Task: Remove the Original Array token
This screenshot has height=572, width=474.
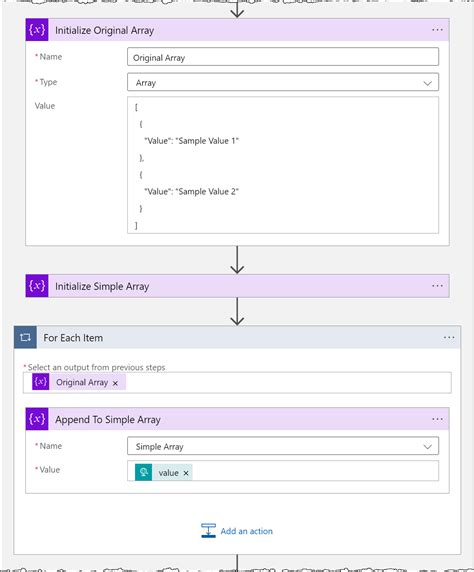Action: click(x=115, y=383)
